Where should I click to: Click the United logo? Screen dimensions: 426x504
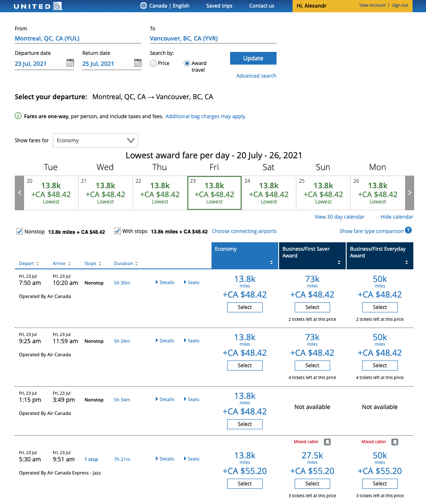(38, 6)
